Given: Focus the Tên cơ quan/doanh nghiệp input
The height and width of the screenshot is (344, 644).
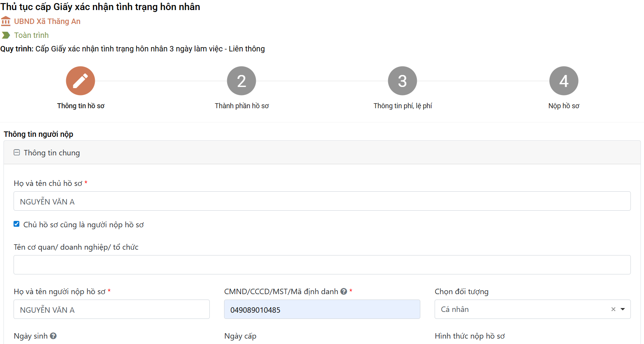Looking at the screenshot, I should click(x=322, y=265).
